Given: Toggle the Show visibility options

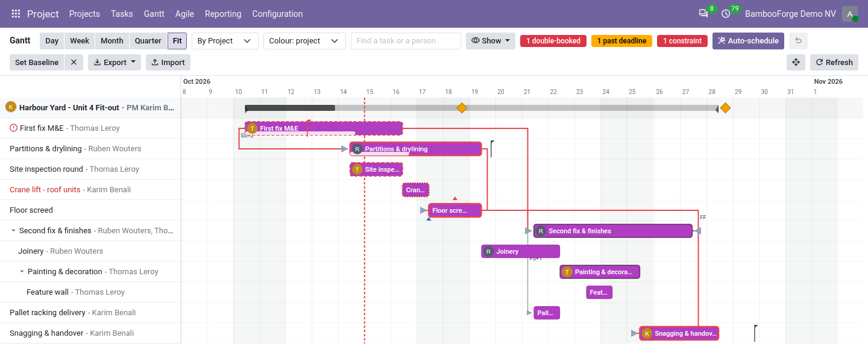Looking at the screenshot, I should coord(491,41).
